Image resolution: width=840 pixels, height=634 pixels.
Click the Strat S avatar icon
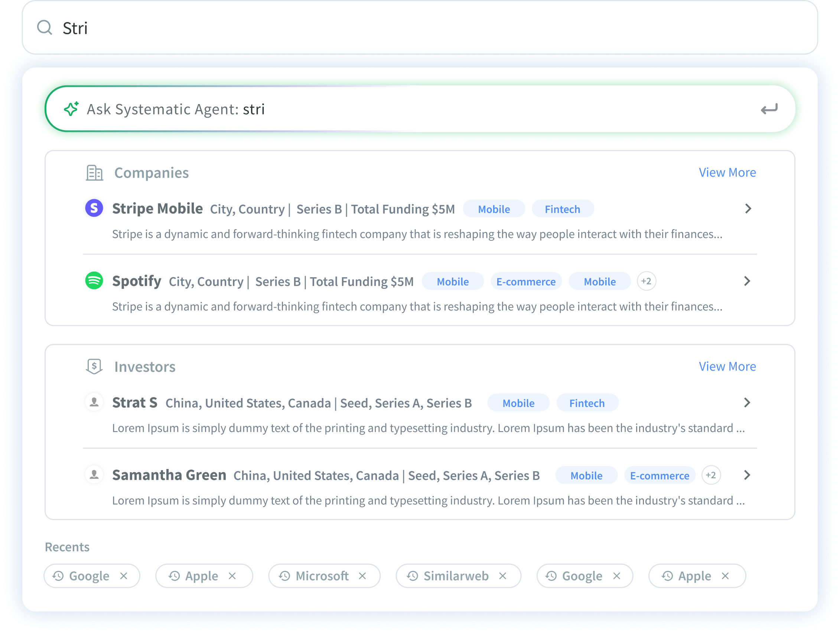(94, 402)
